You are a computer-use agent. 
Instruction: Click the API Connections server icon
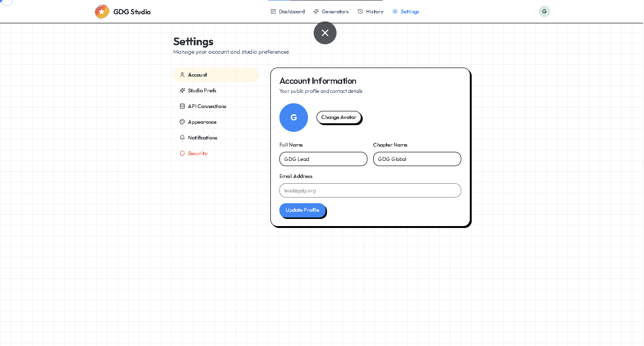click(x=182, y=106)
